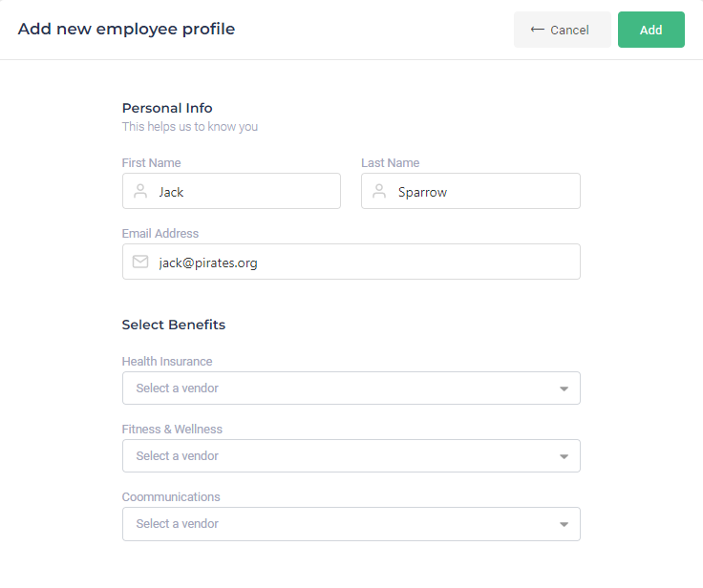The height and width of the screenshot is (588, 703).
Task: Click the caret arrow of Health Insurance dropdown
Action: pyautogui.click(x=564, y=388)
